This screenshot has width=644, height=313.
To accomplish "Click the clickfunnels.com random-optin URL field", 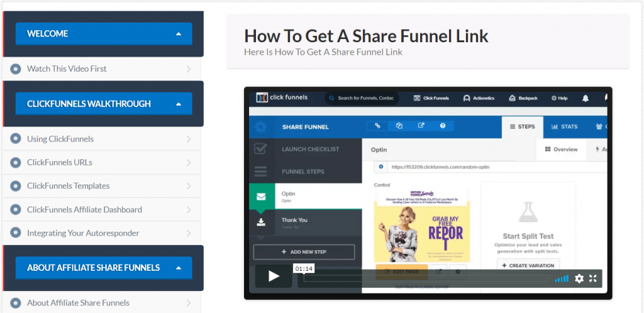I will pos(497,167).
